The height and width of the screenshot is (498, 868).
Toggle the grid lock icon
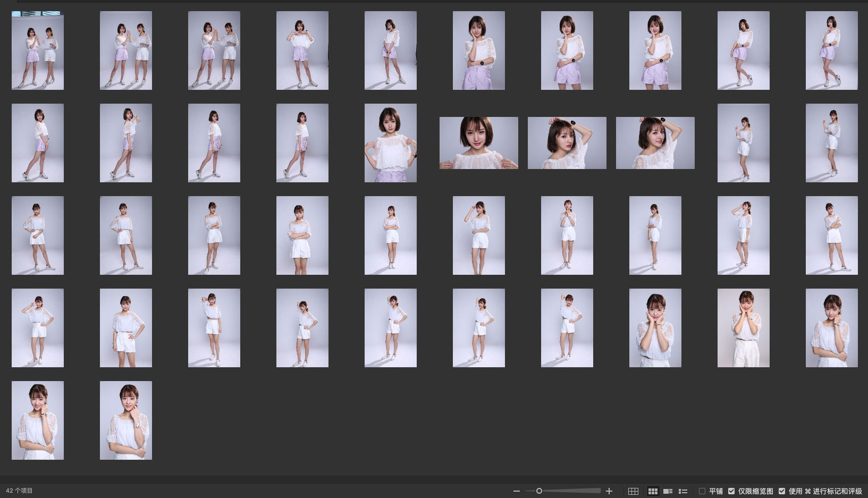coord(633,491)
